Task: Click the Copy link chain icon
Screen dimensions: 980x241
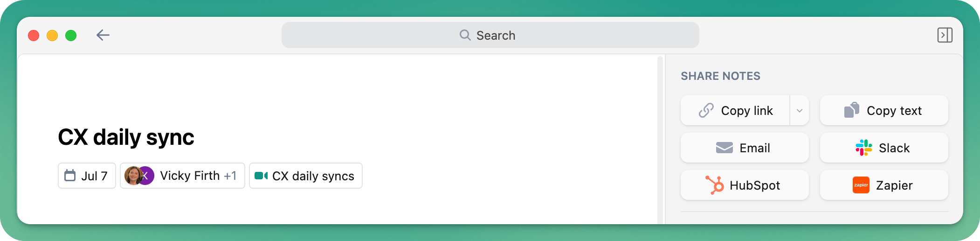Action: (706, 110)
